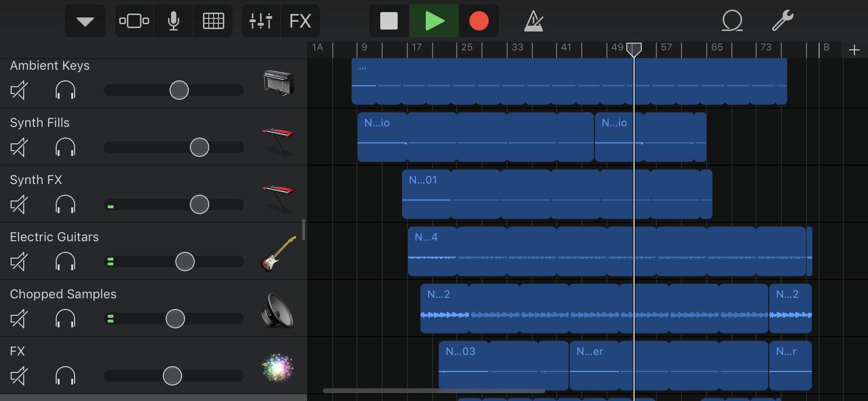The image size is (868, 401).
Task: Select the Ambient Keys blue region
Action: click(569, 81)
